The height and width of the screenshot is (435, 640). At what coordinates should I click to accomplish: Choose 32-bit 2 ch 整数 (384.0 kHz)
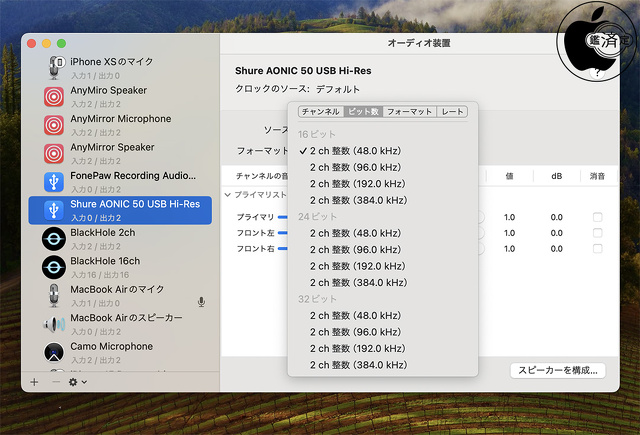click(x=358, y=365)
